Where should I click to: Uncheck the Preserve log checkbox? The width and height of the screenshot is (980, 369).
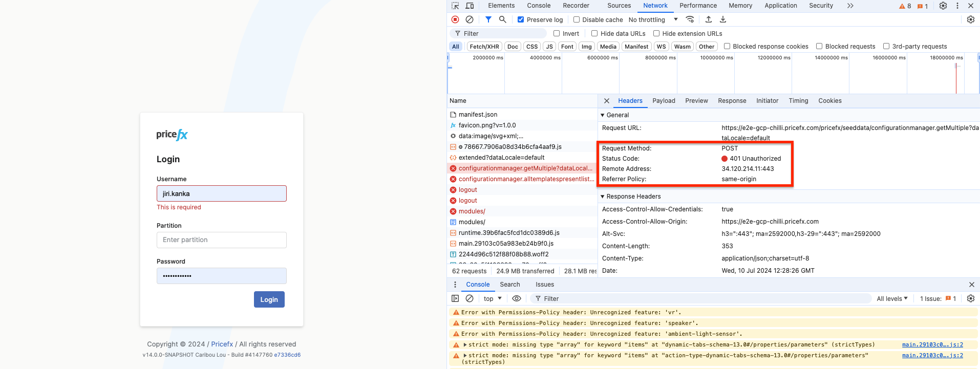pos(521,20)
